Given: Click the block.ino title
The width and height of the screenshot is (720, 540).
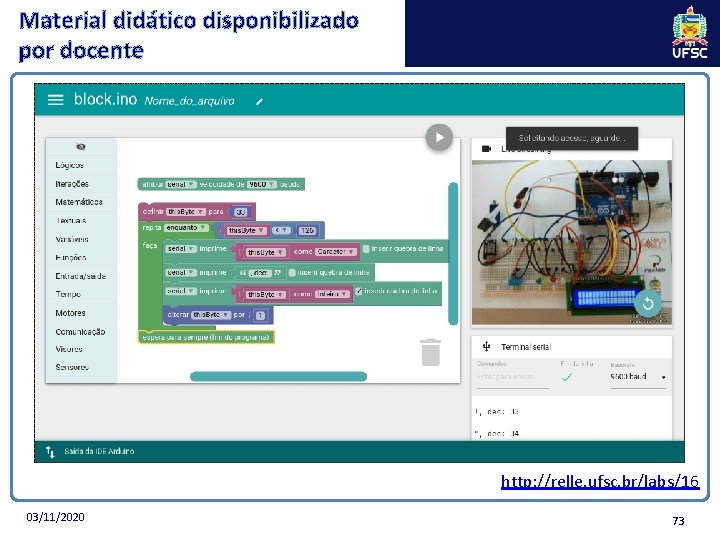Looking at the screenshot, I should click(105, 99).
